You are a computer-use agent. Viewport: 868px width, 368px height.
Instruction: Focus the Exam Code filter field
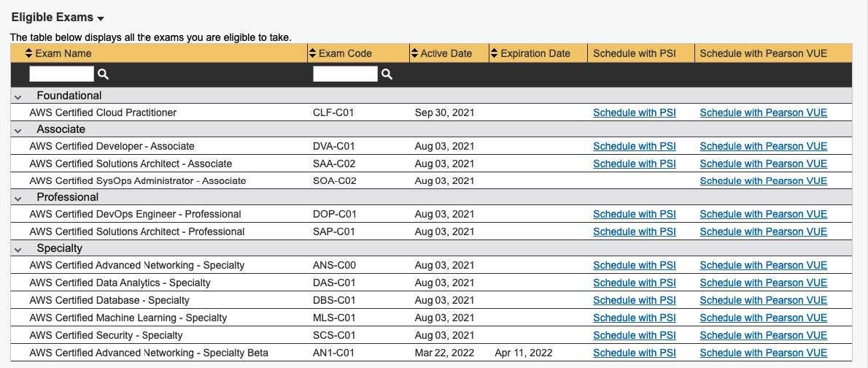pyautogui.click(x=345, y=74)
